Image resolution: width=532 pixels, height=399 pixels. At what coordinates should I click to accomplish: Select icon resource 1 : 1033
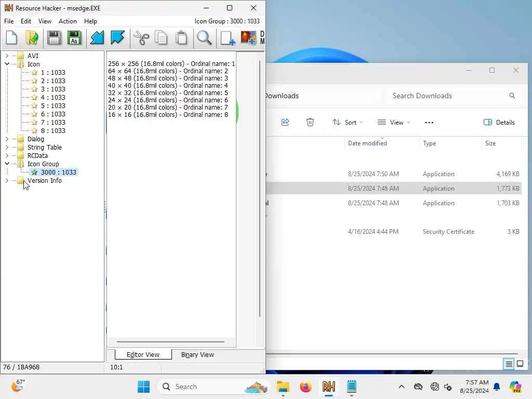[53, 72]
